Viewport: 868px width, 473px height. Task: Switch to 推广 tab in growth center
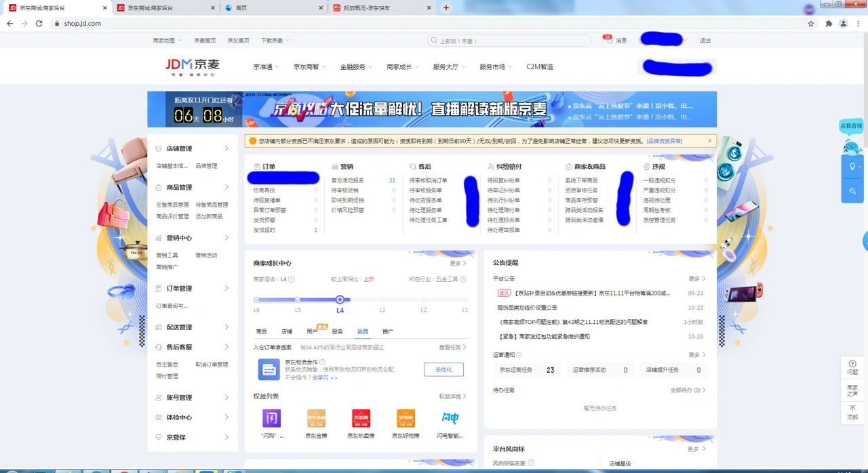click(x=388, y=331)
